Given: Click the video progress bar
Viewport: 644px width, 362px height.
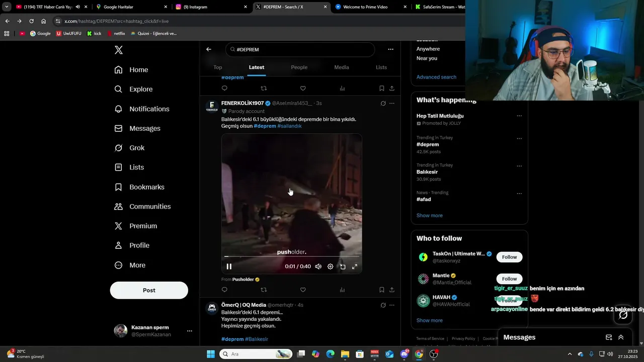Looking at the screenshot, I should point(292,256).
